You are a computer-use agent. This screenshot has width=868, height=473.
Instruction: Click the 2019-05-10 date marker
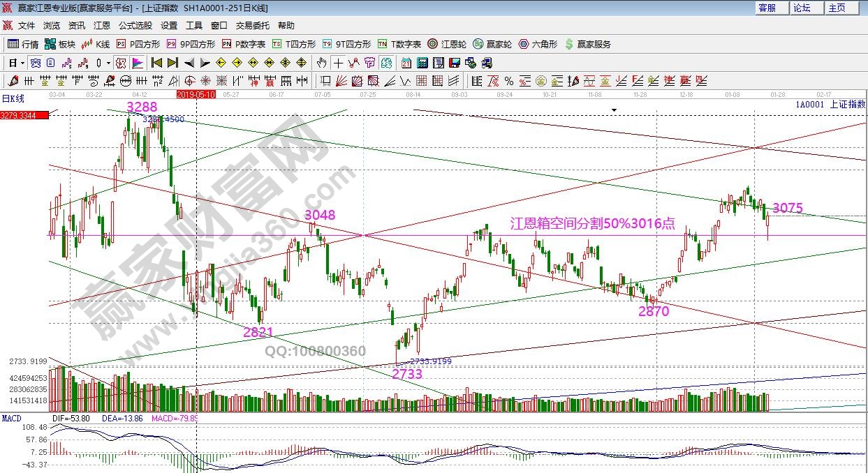(x=196, y=93)
